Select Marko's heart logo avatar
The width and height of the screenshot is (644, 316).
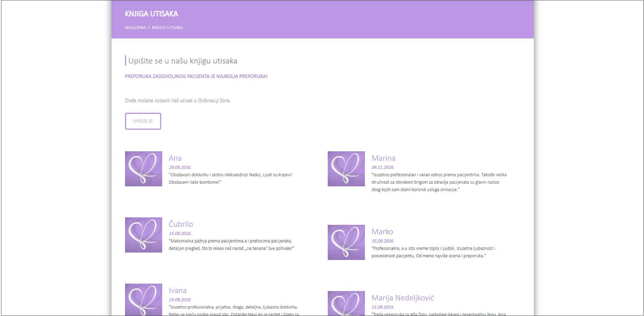click(346, 242)
